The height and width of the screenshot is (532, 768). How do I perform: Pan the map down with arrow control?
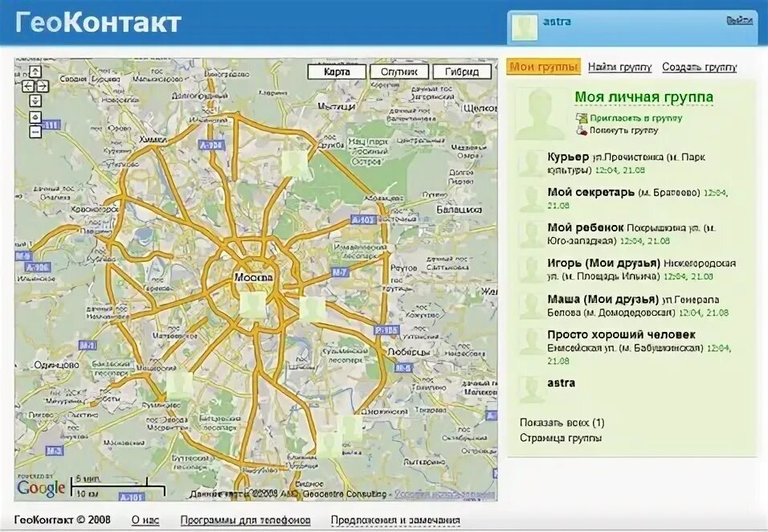tap(35, 101)
